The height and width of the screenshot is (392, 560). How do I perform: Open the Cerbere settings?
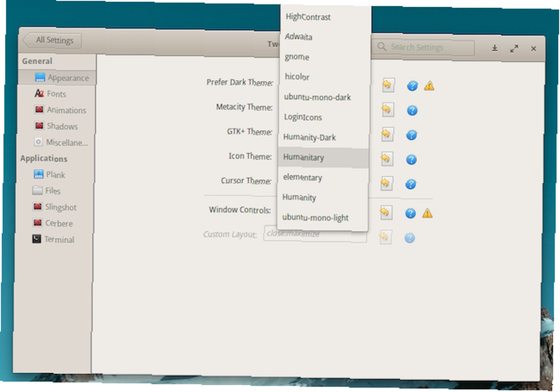coord(54,223)
